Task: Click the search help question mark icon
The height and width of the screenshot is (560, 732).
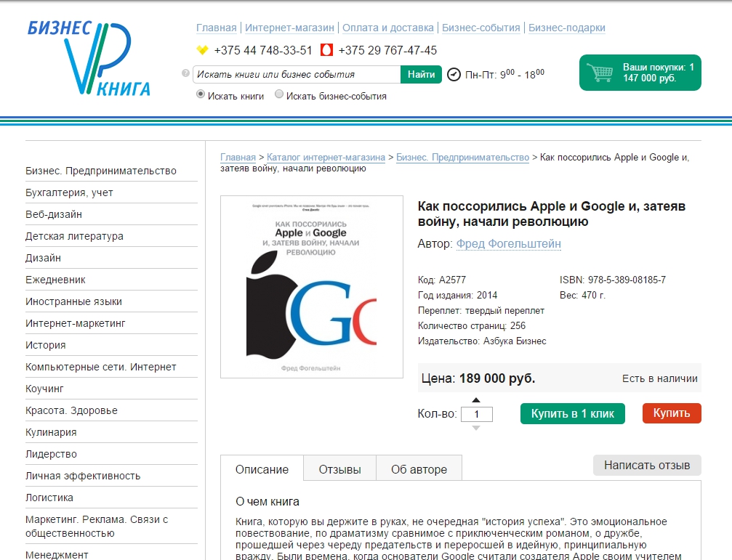Action: pyautogui.click(x=185, y=73)
